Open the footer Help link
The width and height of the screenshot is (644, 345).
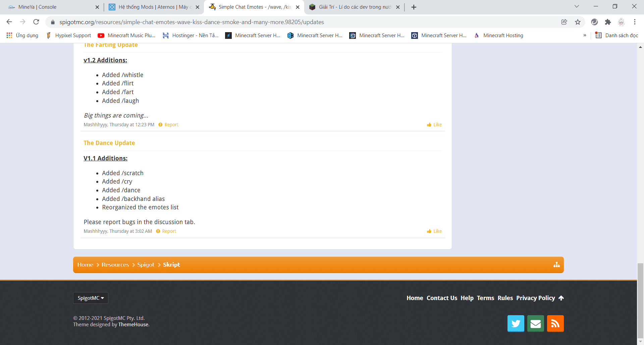click(x=467, y=298)
